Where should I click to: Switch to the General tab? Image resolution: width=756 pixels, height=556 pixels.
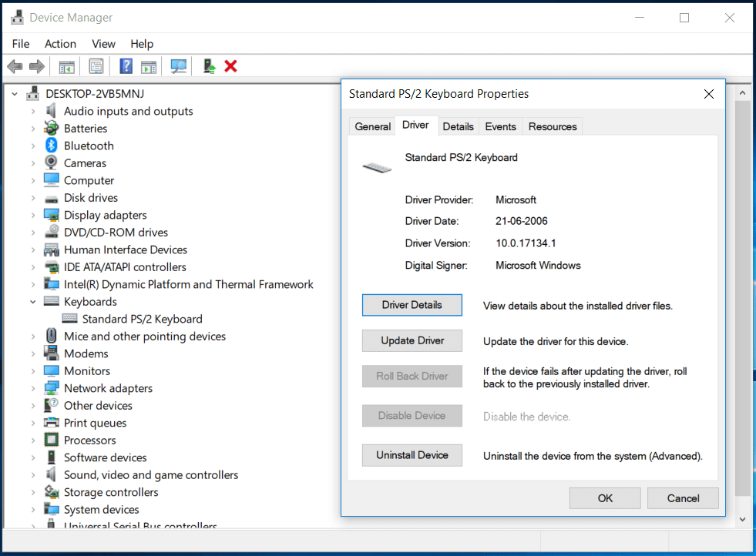373,126
